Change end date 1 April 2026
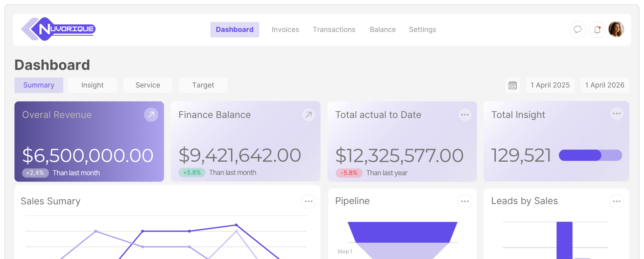 [x=605, y=85]
